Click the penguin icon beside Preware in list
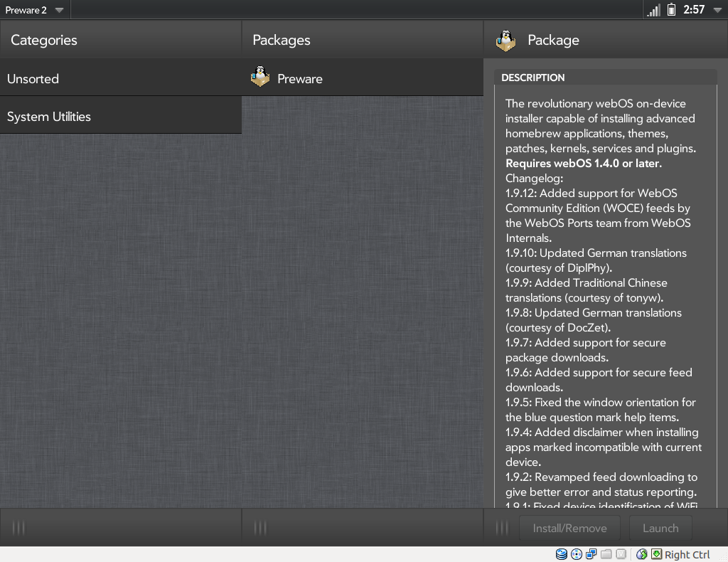Image resolution: width=728 pixels, height=562 pixels. (x=261, y=78)
